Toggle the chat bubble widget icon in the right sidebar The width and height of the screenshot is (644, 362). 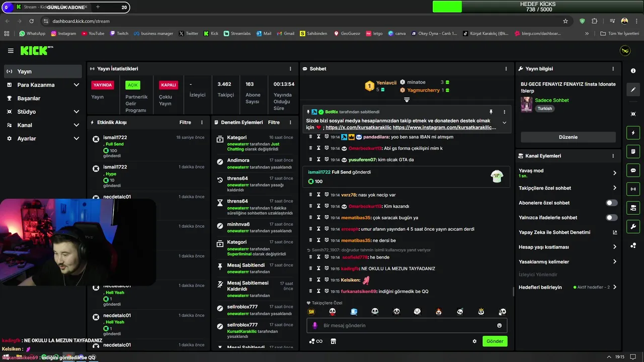tap(633, 170)
